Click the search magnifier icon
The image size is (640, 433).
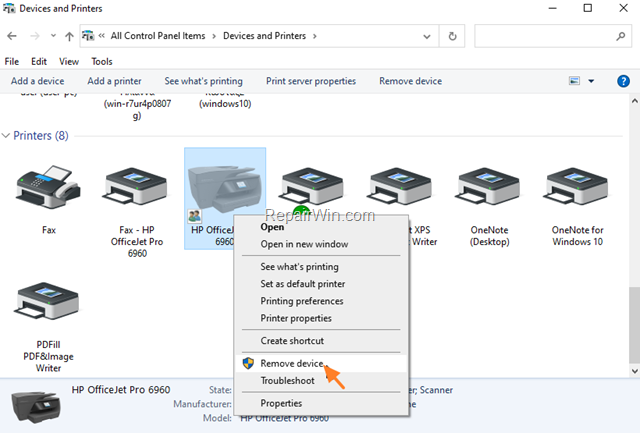[621, 36]
